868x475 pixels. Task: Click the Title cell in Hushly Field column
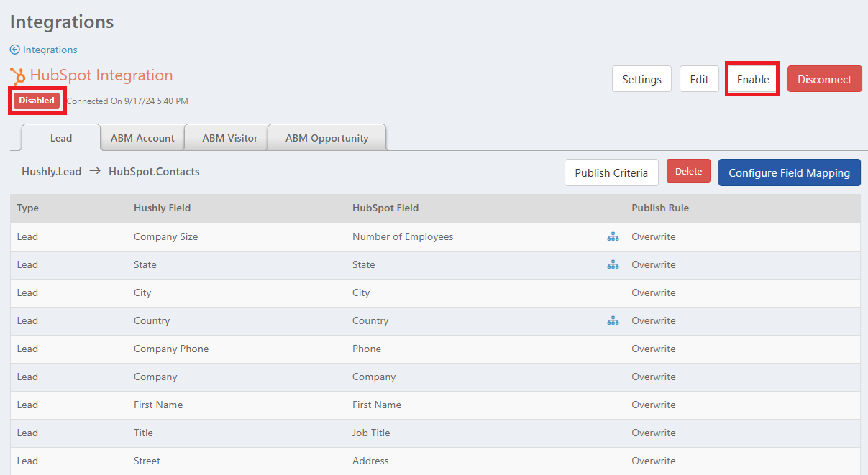tap(143, 433)
